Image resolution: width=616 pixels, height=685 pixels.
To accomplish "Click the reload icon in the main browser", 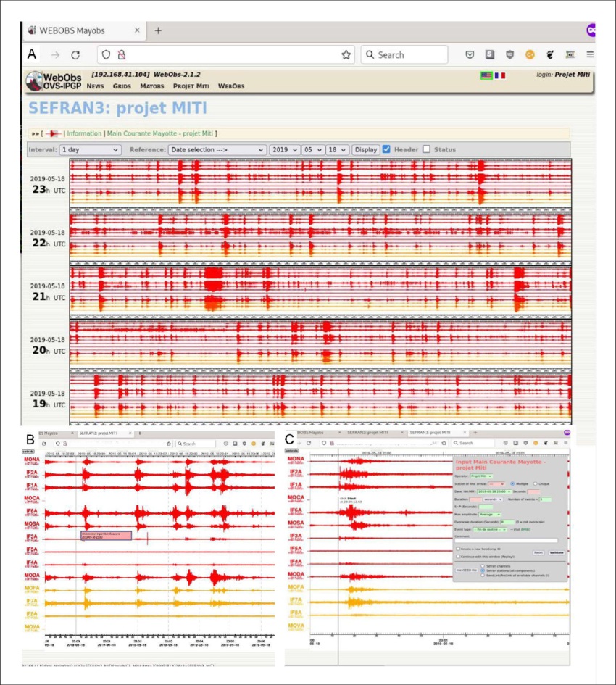I will (75, 55).
